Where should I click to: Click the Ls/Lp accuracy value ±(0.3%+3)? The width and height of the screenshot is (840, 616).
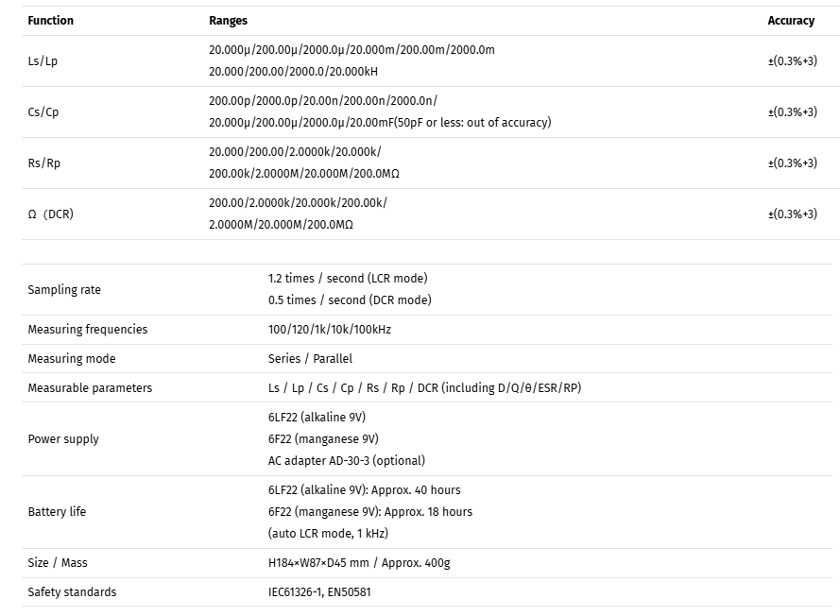pos(793,60)
